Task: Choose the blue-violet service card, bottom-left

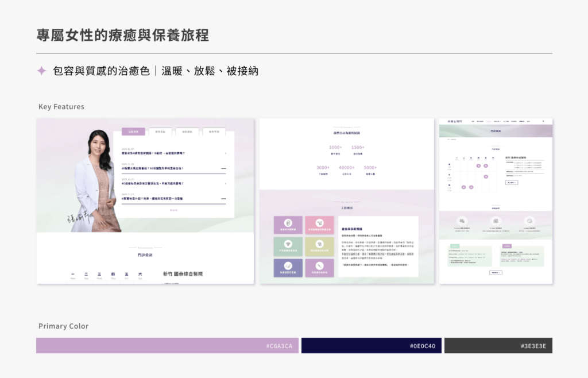Action: [288, 267]
